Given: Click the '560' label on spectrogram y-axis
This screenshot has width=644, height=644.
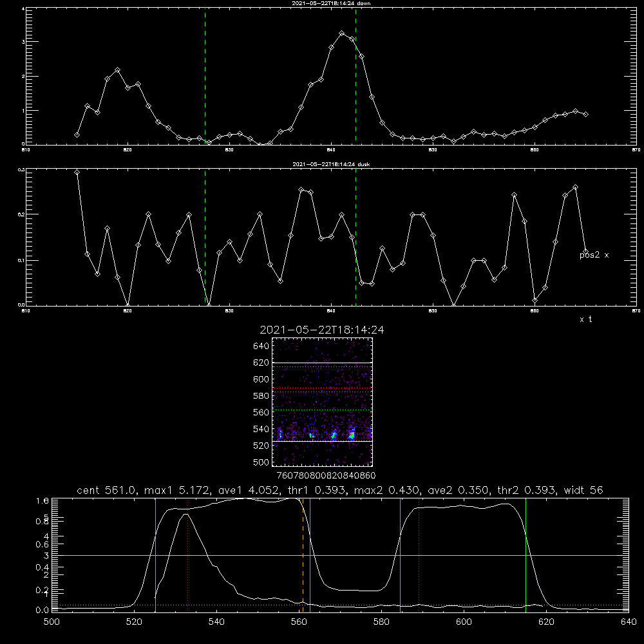Looking at the screenshot, I should point(261,412).
